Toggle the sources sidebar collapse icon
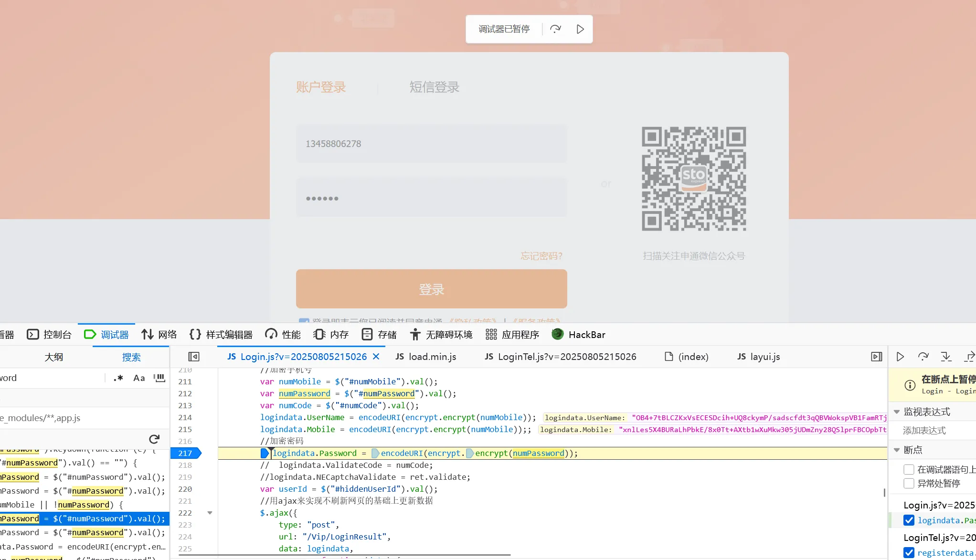The width and height of the screenshot is (976, 560). click(x=193, y=357)
